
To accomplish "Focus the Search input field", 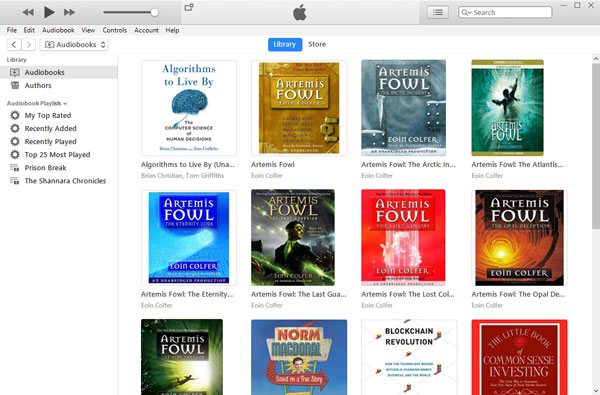I will point(505,12).
